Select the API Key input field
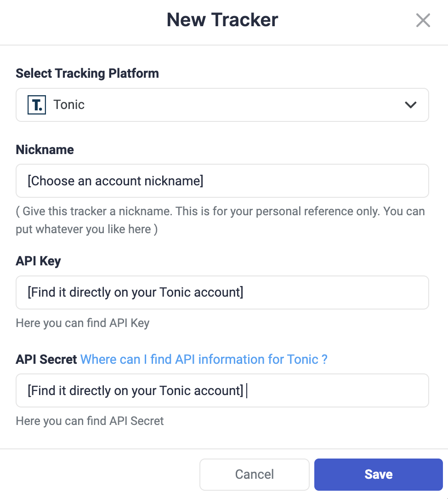 pyautogui.click(x=222, y=293)
